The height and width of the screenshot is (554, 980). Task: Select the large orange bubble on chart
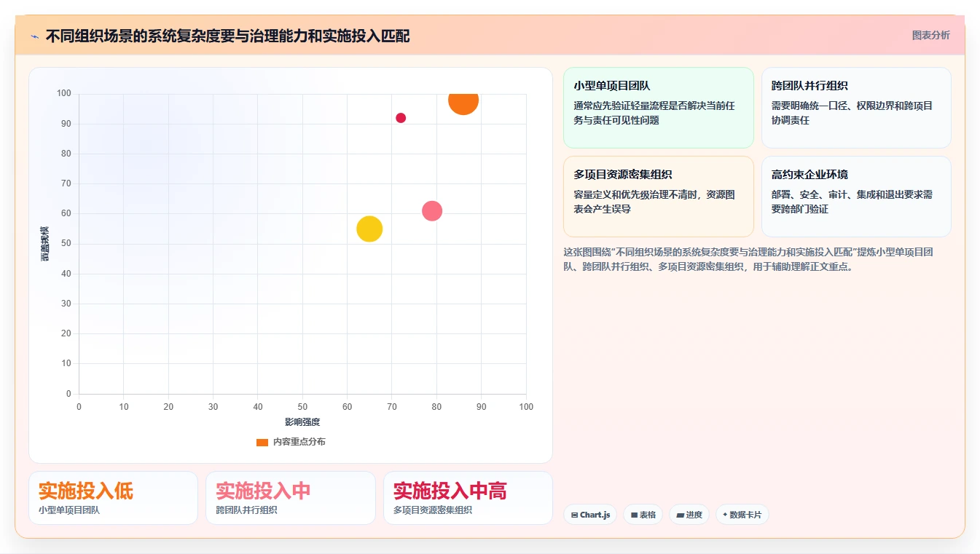[x=463, y=100]
